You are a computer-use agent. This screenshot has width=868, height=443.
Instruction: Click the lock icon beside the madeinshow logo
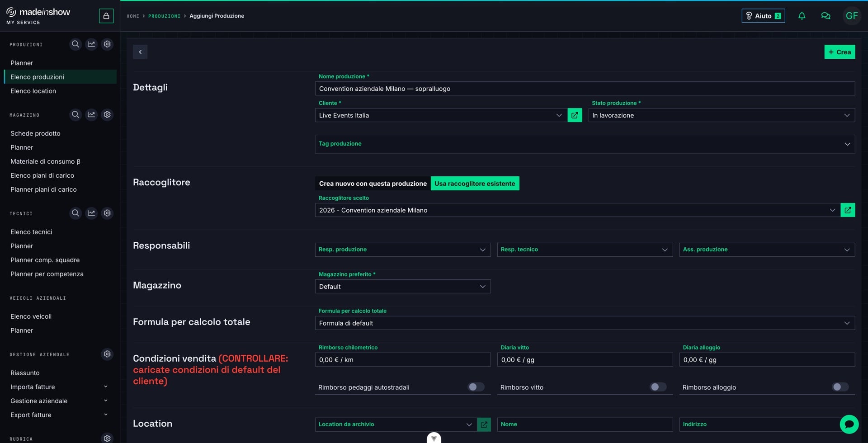click(x=106, y=16)
